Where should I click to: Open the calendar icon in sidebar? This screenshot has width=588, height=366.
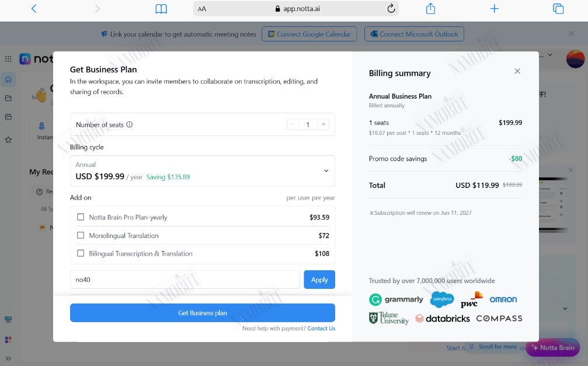8,117
